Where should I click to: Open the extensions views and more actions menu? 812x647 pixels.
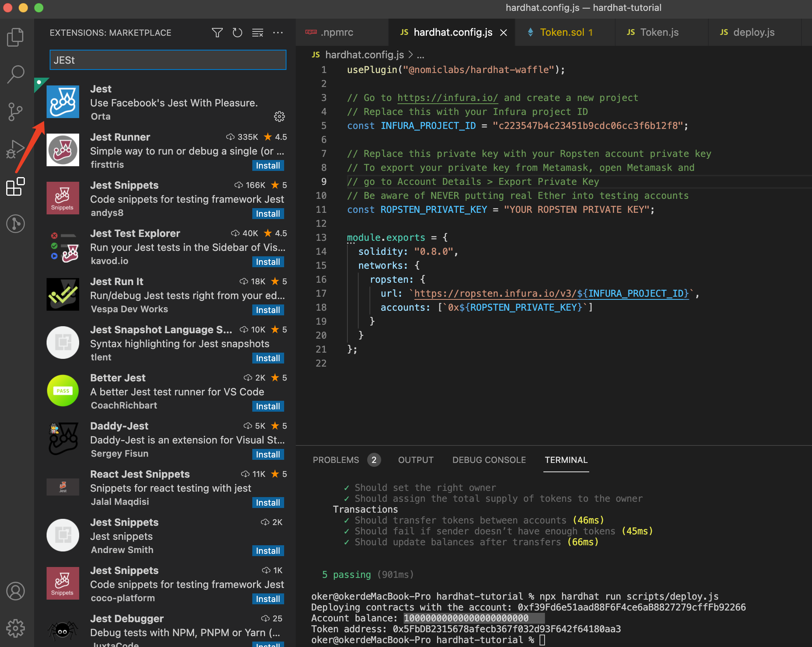coord(278,33)
